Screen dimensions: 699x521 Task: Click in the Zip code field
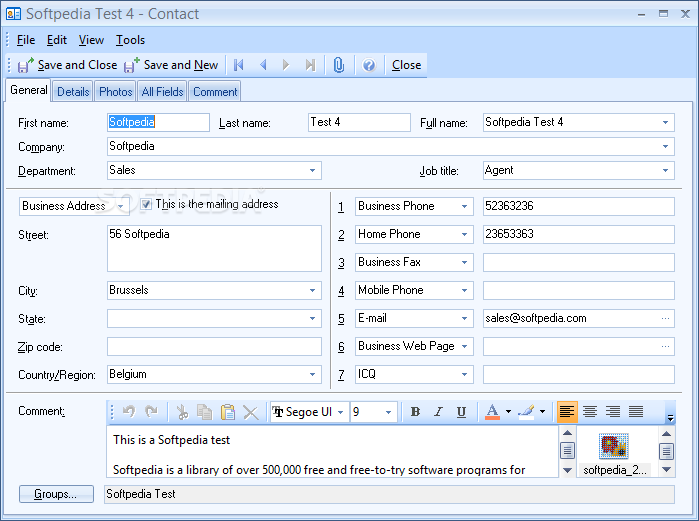coord(214,347)
